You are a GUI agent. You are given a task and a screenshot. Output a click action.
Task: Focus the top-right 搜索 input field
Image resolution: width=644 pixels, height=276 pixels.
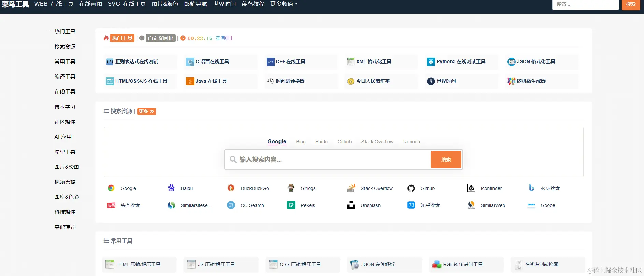pyautogui.click(x=585, y=4)
